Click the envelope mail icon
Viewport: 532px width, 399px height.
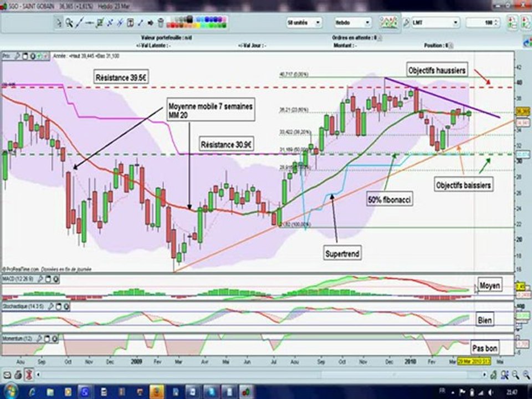point(7,375)
